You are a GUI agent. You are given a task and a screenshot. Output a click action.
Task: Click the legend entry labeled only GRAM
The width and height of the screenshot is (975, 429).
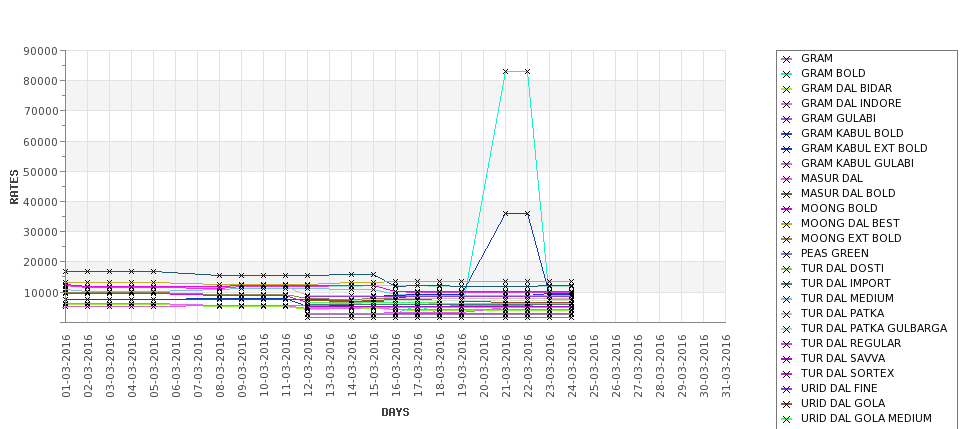pyautogui.click(x=816, y=58)
